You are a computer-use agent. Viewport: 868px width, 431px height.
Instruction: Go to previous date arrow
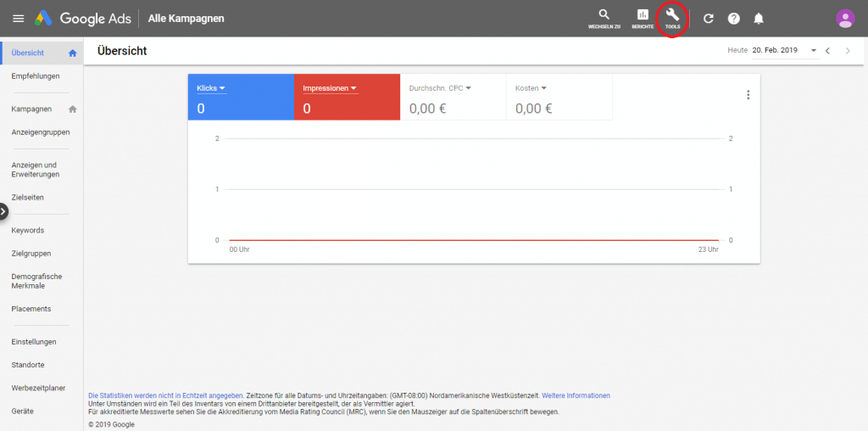click(827, 50)
